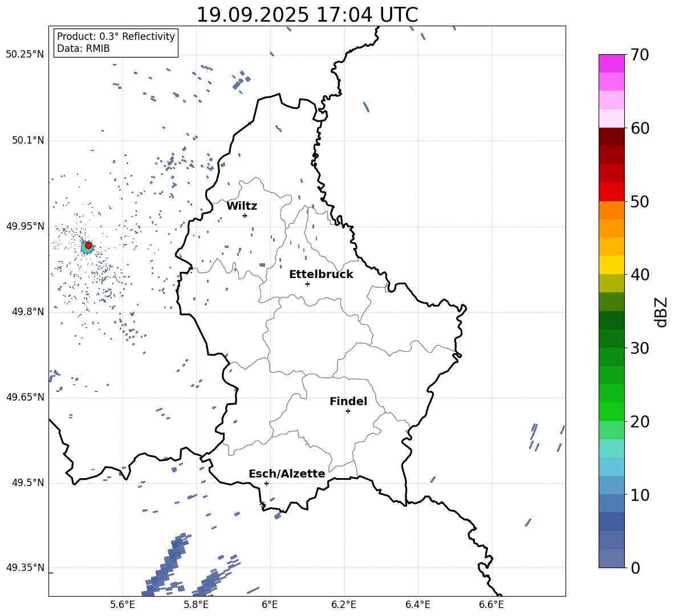This screenshot has width=675, height=616.
Task: Click the 20 colorbar tick label
Action: pos(640,422)
